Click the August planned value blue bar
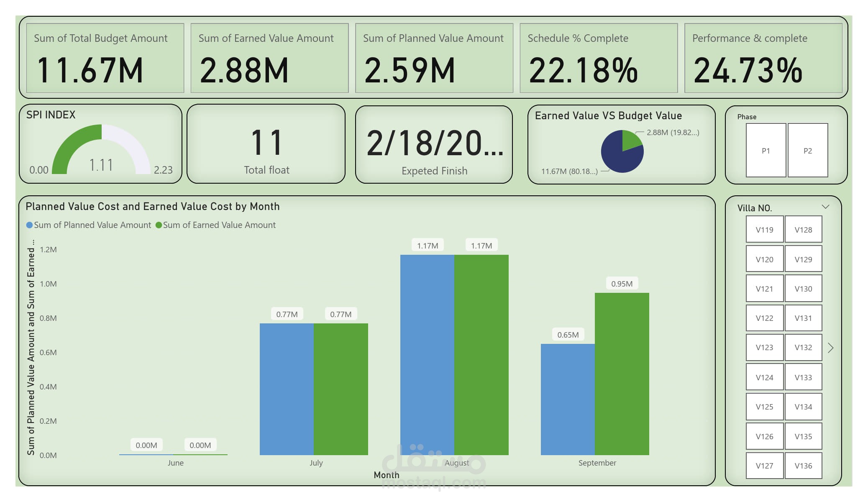 (x=427, y=355)
